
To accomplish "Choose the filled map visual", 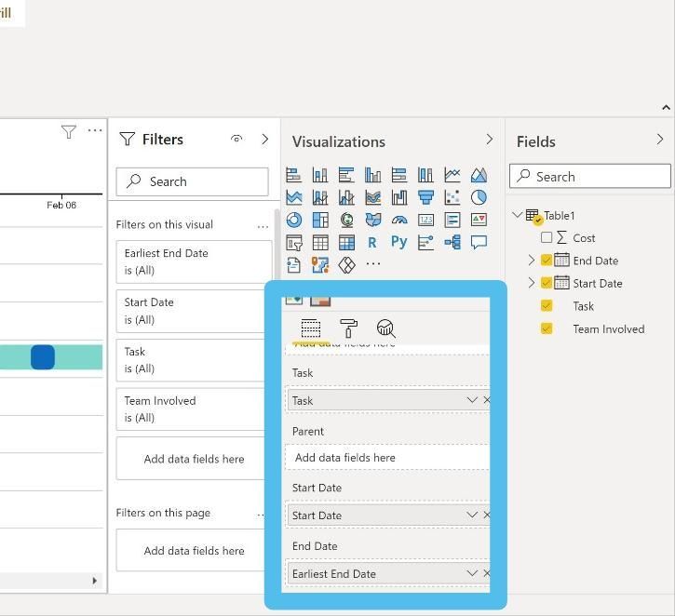I will [372, 220].
